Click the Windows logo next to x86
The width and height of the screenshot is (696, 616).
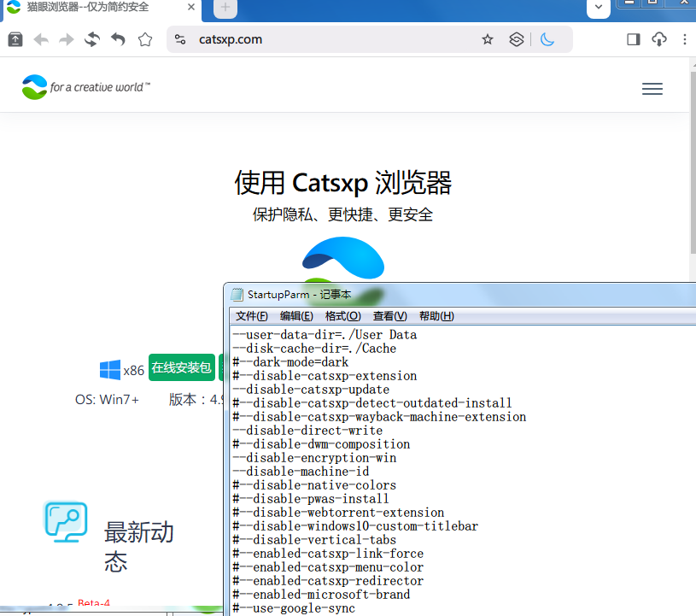(x=109, y=369)
